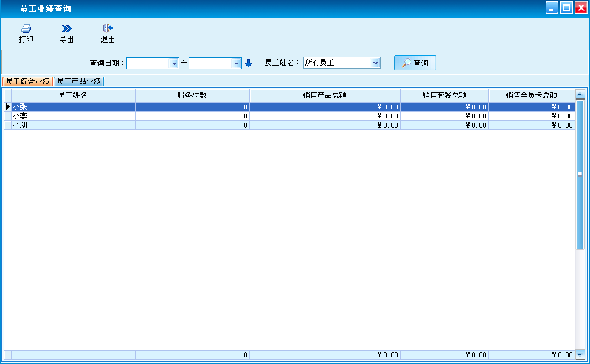The width and height of the screenshot is (590, 364).
Task: Click the 销售套餐总额 column header
Action: coord(444,95)
